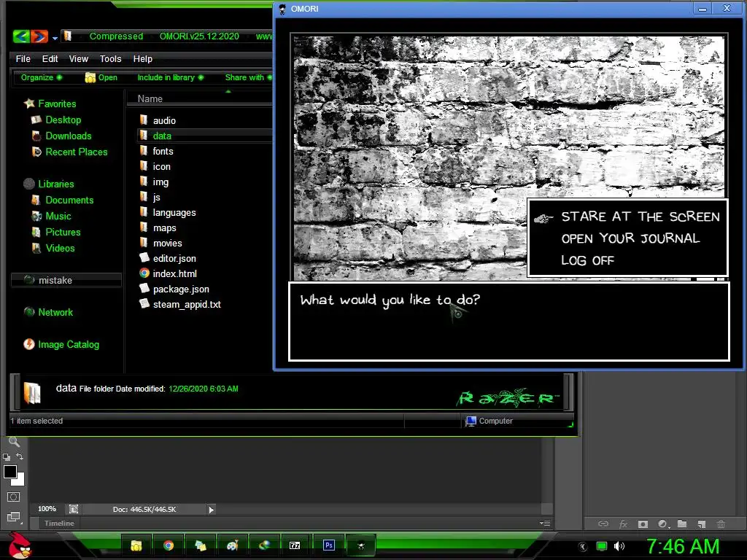Toggle Quick Mask mode in Photoshop
Viewport: 747px width, 560px height.
click(x=13, y=497)
